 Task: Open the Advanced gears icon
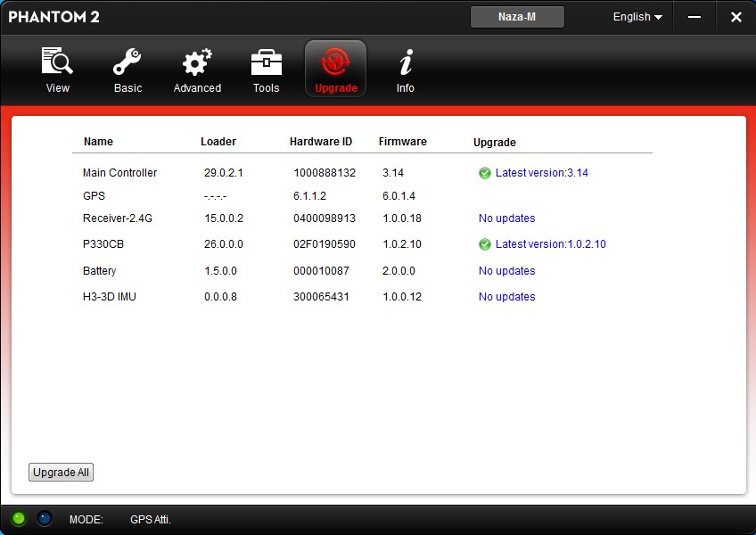(x=197, y=62)
